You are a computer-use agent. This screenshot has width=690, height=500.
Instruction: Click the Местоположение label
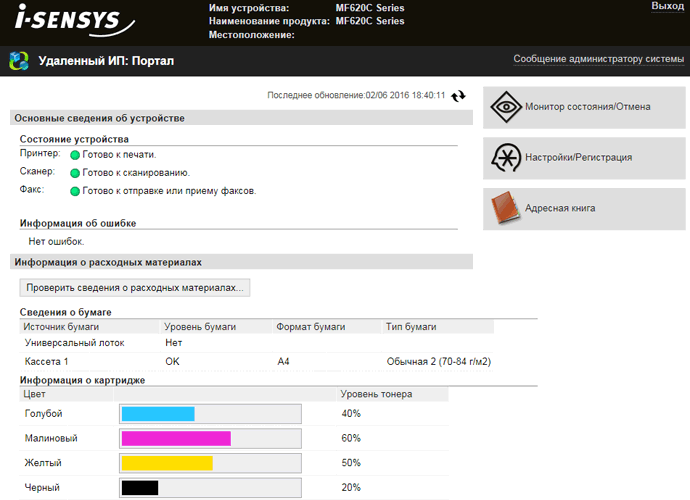click(252, 35)
